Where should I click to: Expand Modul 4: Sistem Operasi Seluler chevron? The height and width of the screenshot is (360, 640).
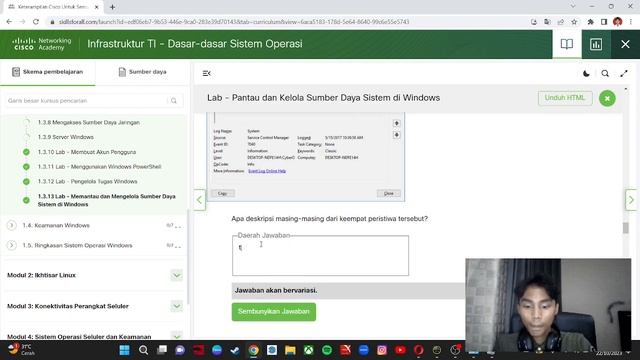(176, 336)
